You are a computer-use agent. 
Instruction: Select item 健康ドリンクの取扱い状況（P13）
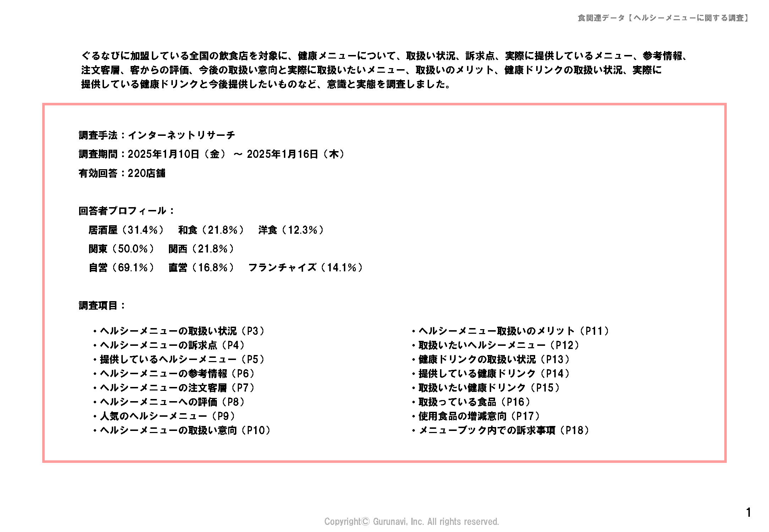pos(491,360)
